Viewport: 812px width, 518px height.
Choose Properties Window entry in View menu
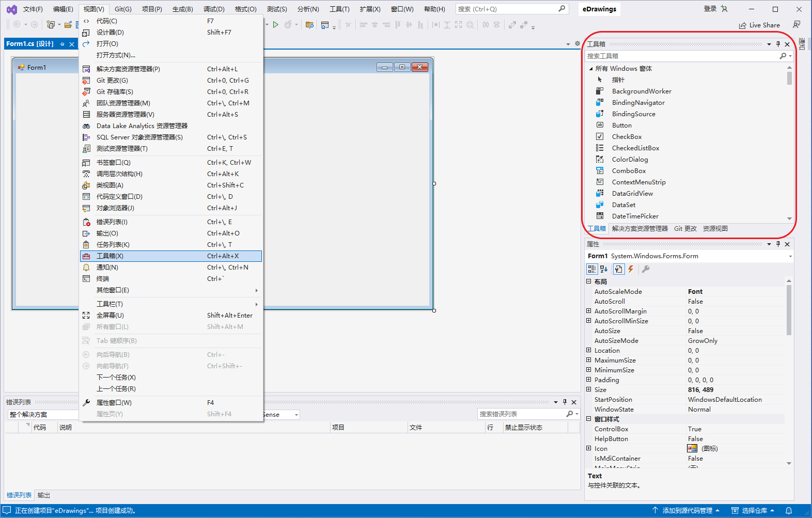coord(171,403)
